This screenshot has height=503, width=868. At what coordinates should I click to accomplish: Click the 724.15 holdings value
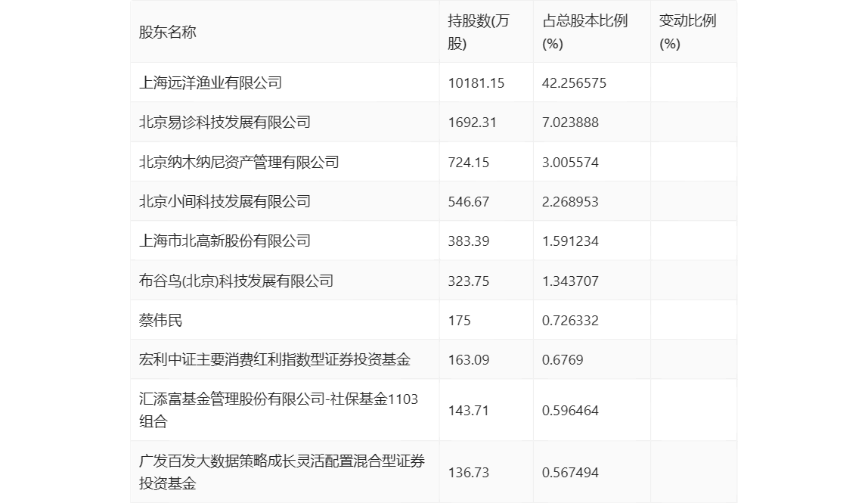point(468,163)
